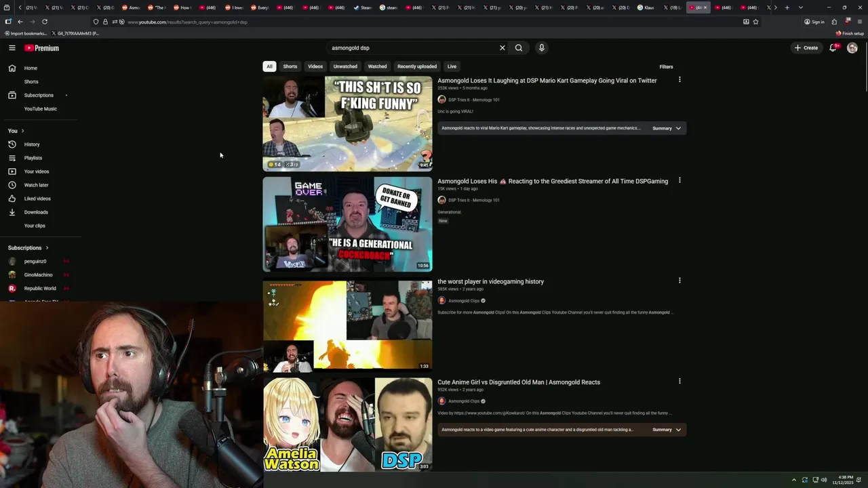
Task: Select the Live filter chip
Action: tap(452, 66)
